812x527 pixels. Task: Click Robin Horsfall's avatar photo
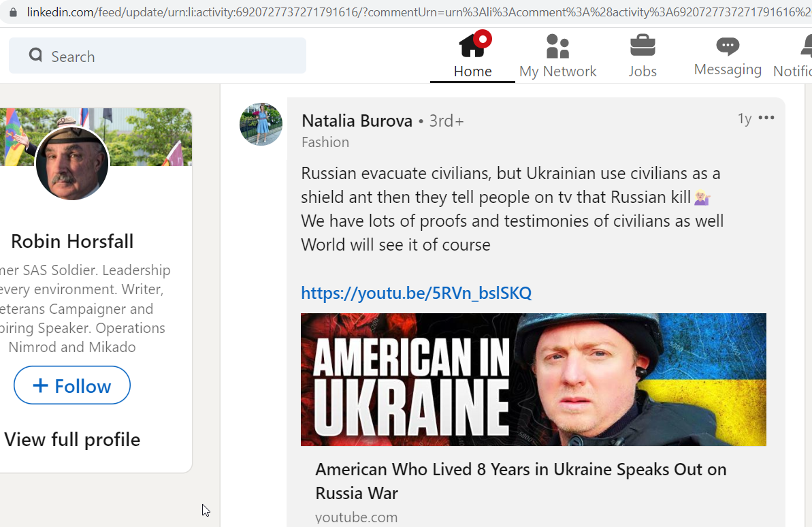72,163
